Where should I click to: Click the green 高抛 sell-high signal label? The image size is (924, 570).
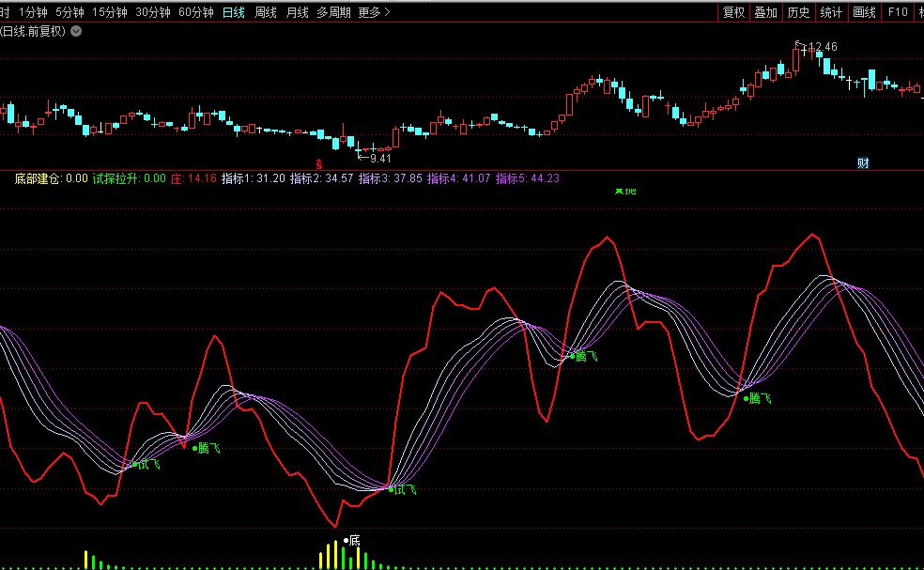point(624,192)
